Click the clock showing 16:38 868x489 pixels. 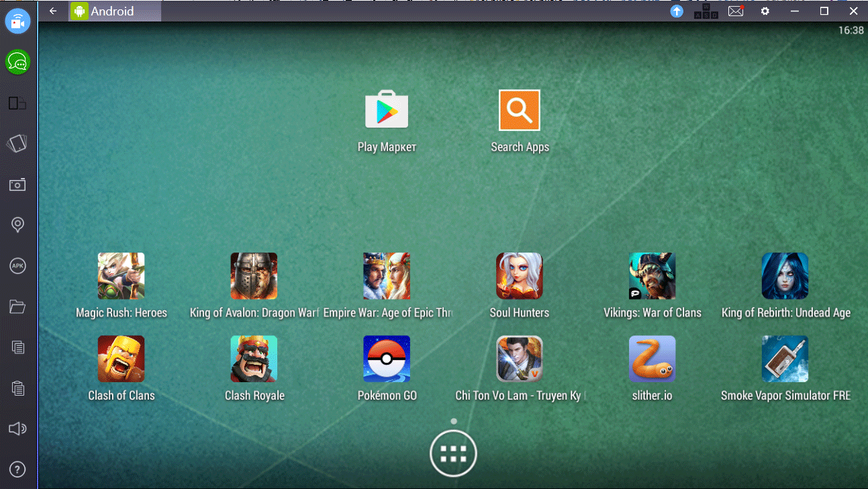[x=851, y=30]
